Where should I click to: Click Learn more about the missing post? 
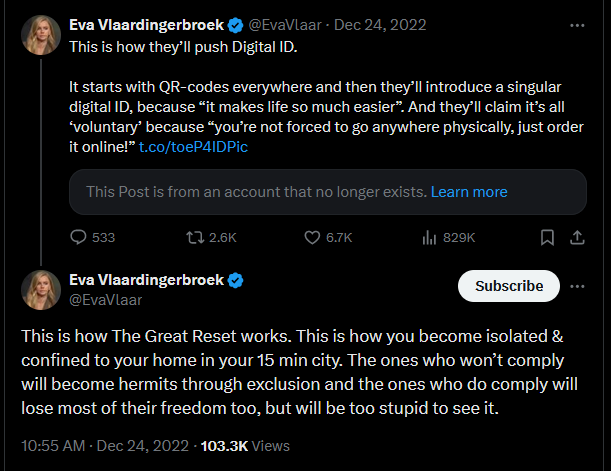pos(469,192)
